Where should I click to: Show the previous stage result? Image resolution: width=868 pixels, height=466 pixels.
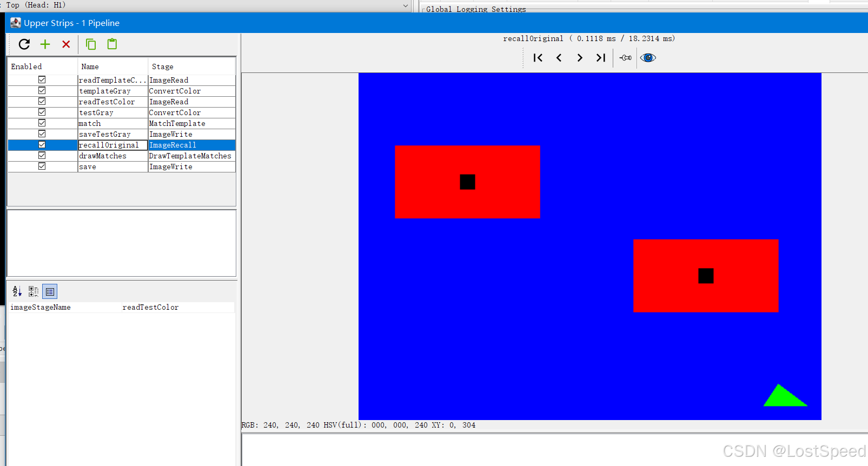[x=559, y=58]
